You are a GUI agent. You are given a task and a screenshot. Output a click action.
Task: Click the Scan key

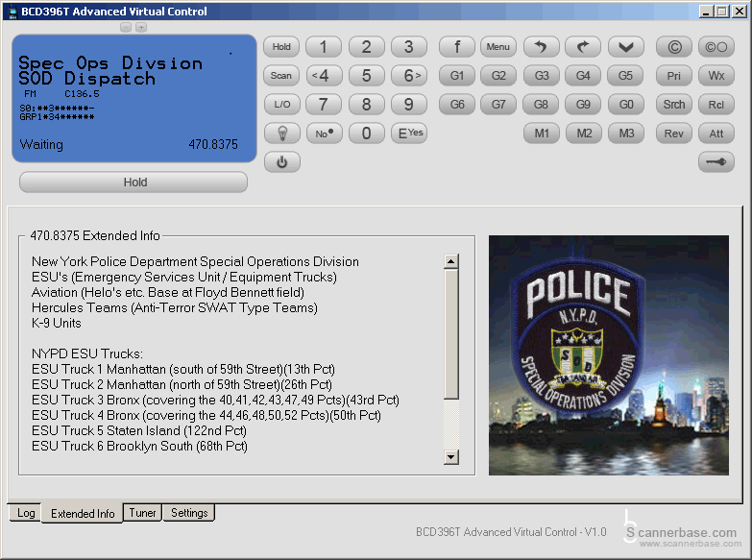pos(281,75)
